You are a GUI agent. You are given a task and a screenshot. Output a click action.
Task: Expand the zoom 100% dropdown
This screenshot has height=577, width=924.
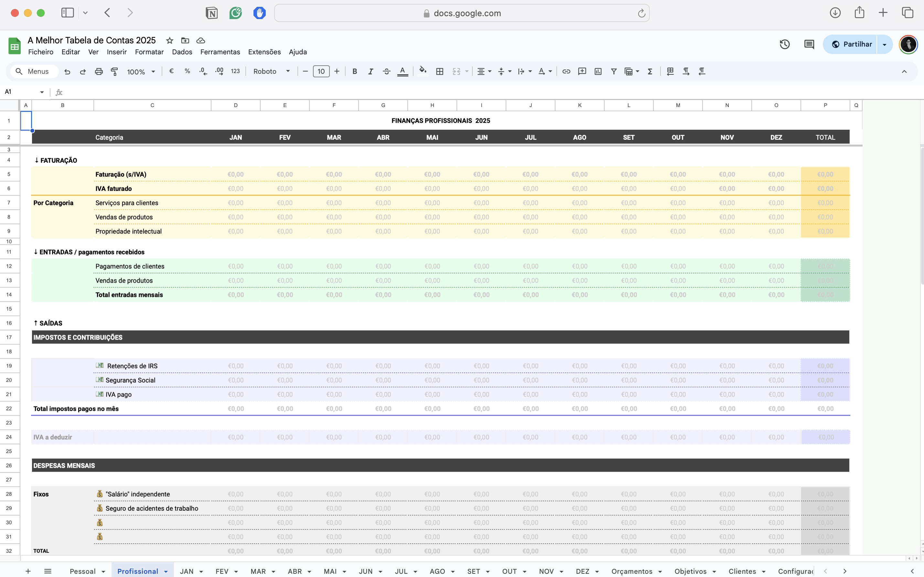pyautogui.click(x=141, y=71)
